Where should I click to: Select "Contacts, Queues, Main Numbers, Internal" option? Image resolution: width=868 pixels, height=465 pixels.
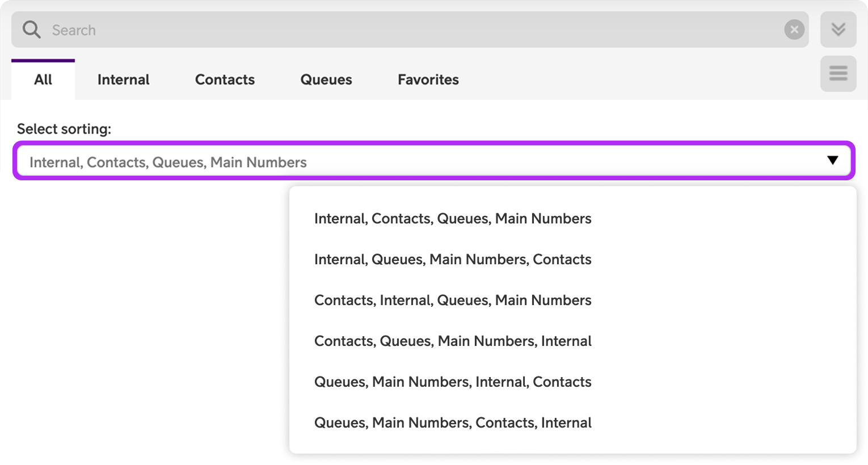coord(453,341)
